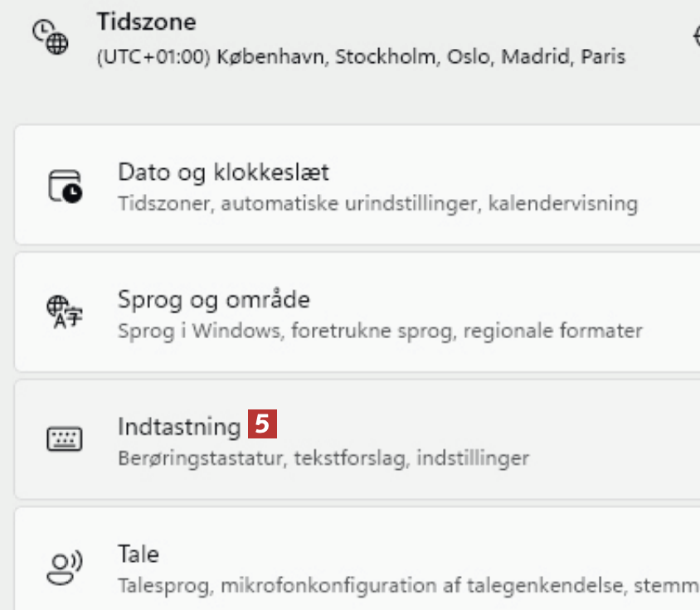The image size is (700, 610).
Task: Click the red number 5 badge
Action: [261, 425]
